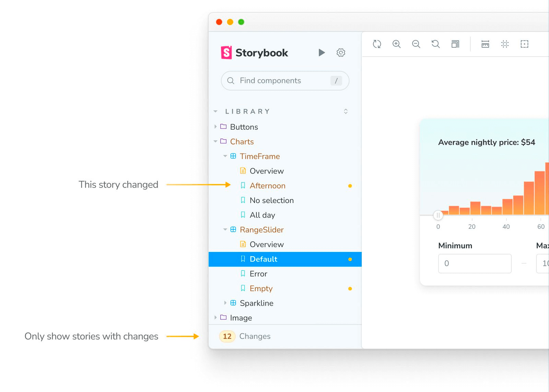
Task: Open the TimeFrame Overview docs page
Action: (x=266, y=171)
